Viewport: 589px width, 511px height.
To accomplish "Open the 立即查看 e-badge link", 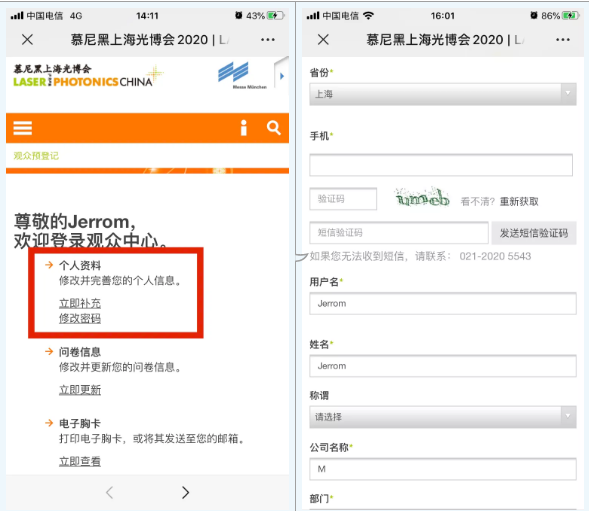I will point(80,461).
